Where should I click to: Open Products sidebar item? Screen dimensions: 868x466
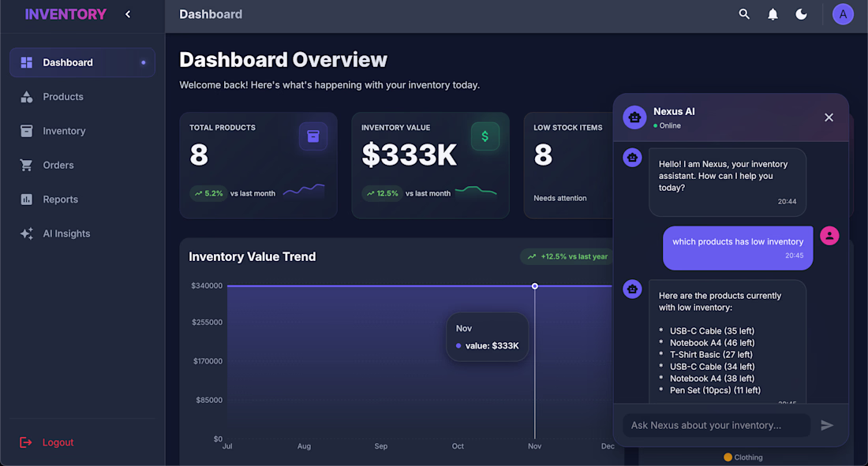tap(83, 97)
